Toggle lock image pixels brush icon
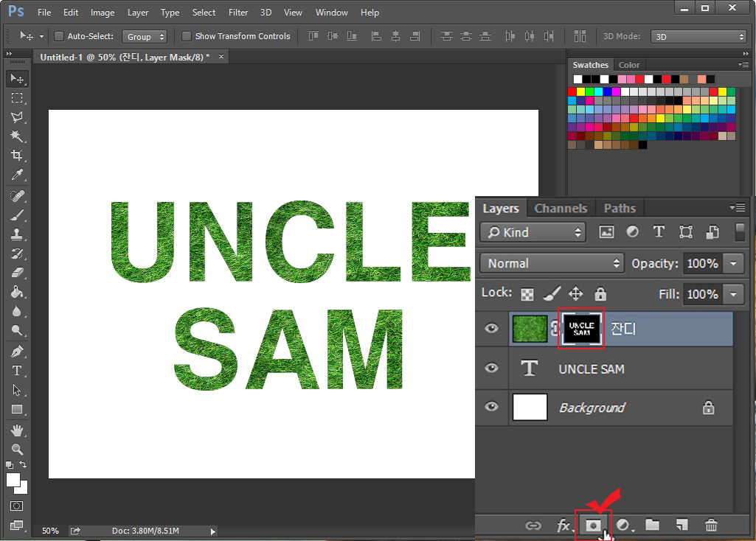Viewport: 756px width, 541px height. (x=552, y=294)
